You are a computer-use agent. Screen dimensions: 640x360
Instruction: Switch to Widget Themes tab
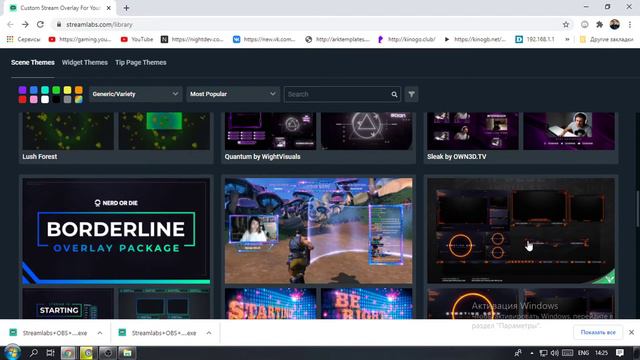85,62
